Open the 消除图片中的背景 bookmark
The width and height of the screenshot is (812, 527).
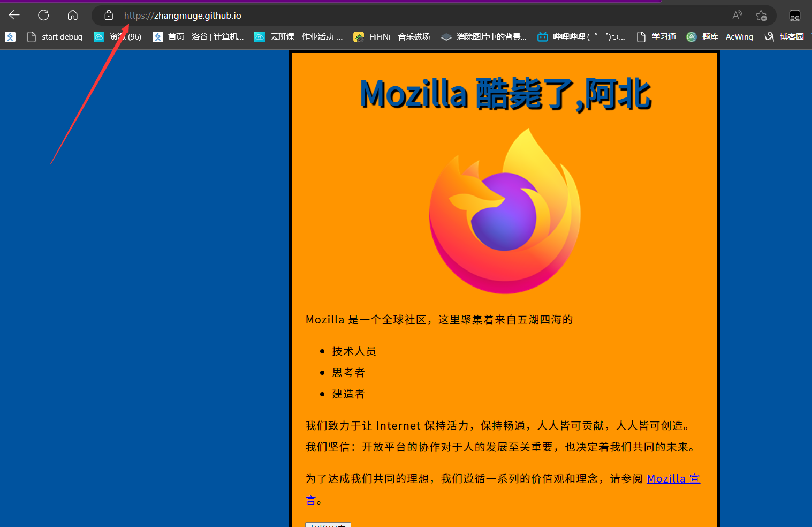[x=484, y=36]
